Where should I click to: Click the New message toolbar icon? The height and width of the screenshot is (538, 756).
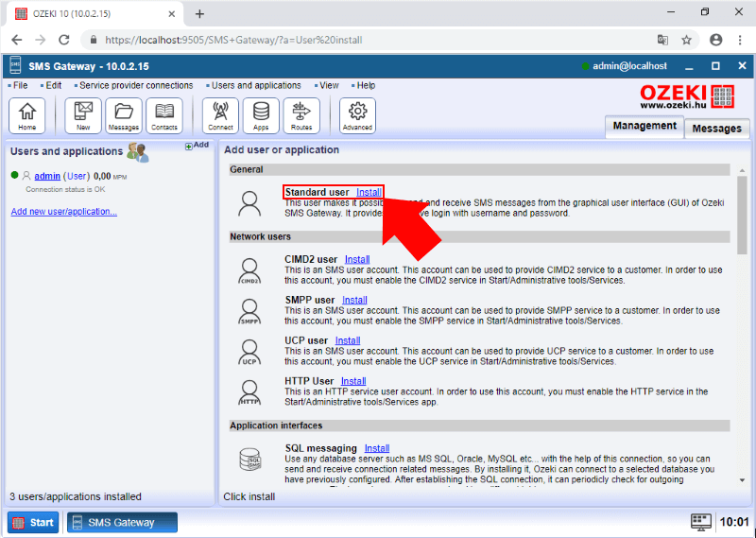coord(83,115)
